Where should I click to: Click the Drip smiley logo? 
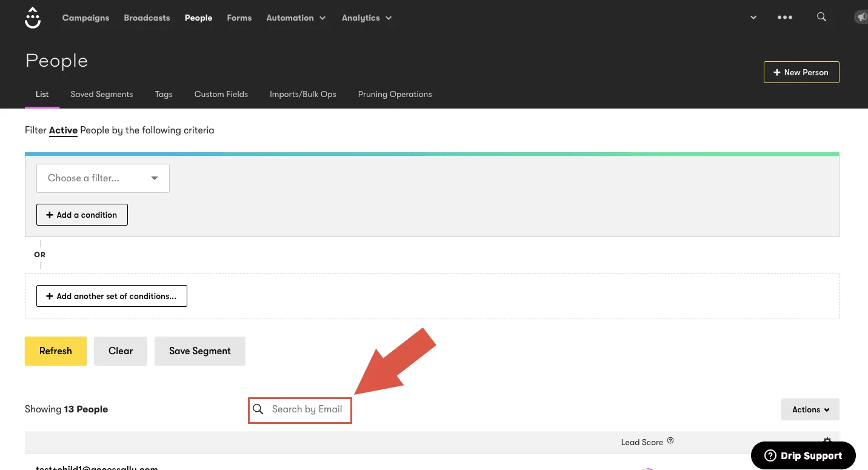coord(33,18)
